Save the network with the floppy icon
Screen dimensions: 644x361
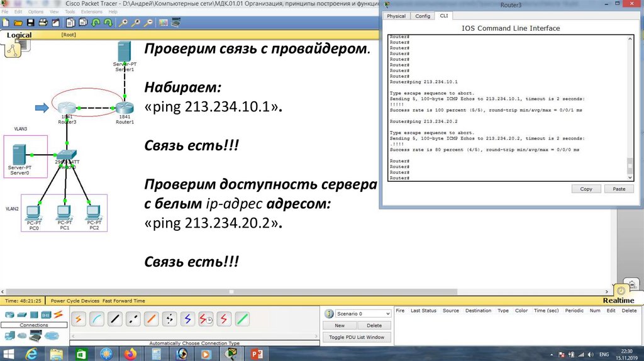pos(30,23)
